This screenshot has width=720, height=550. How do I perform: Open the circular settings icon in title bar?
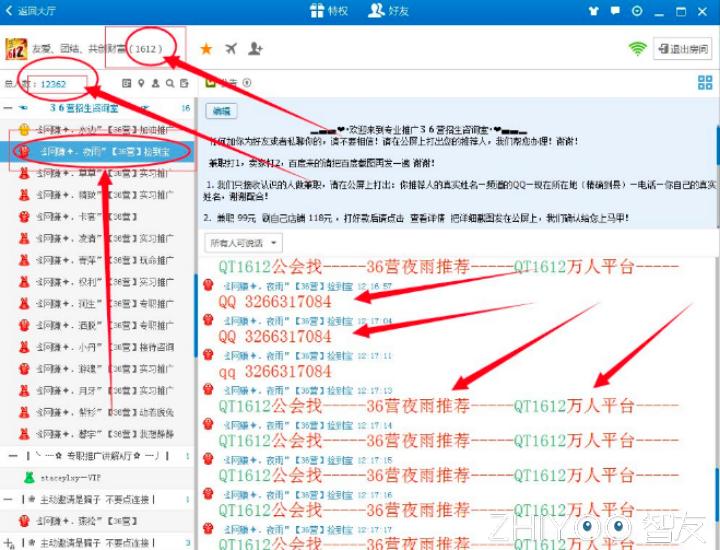(x=637, y=11)
